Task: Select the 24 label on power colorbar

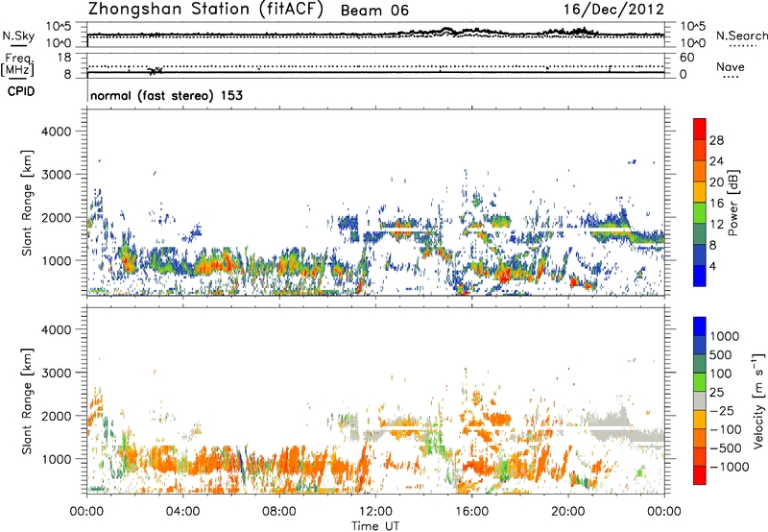Action: click(716, 161)
